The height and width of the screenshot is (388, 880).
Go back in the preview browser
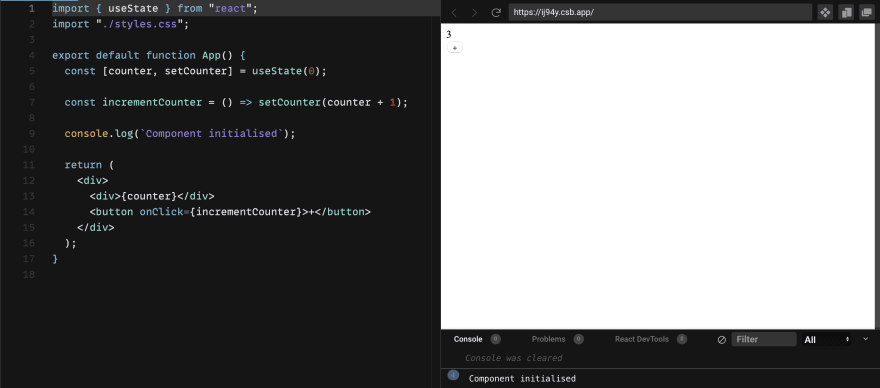click(x=454, y=12)
